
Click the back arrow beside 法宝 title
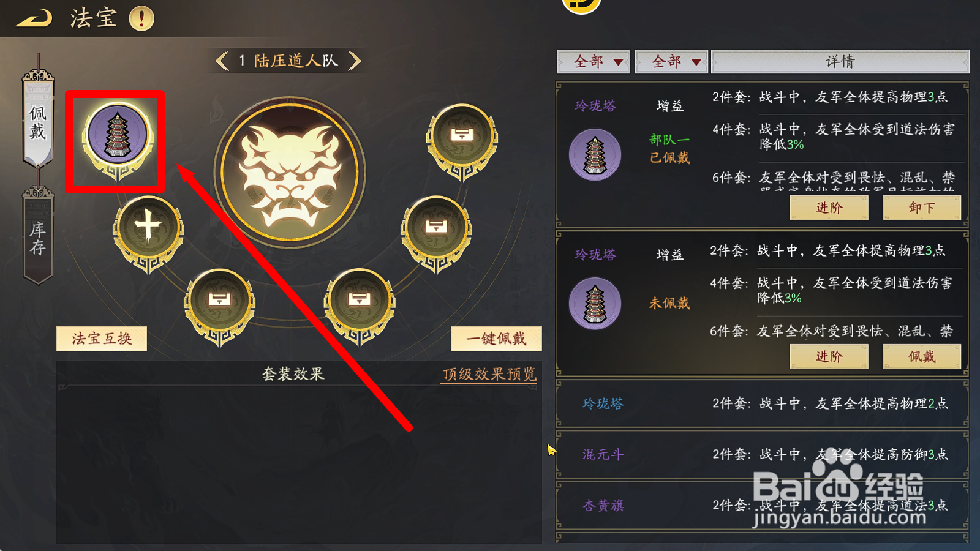[x=34, y=18]
